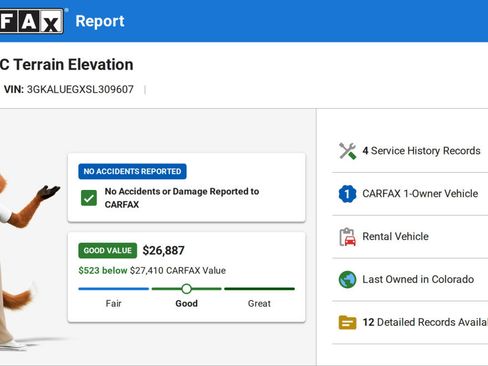488x366 pixels.
Task: Click the value slider circle marker
Action: [x=187, y=289]
